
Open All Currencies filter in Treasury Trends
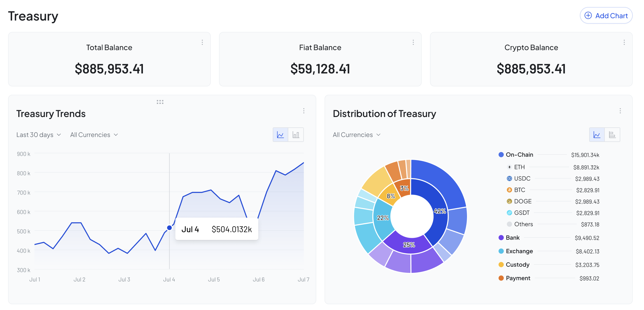[94, 135]
